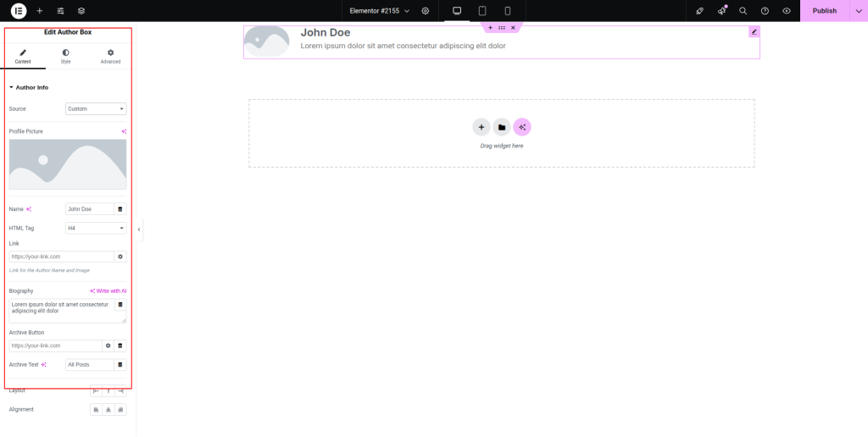Screen dimensions: 868x437
Task: Click the drag handle dots on container
Action: click(502, 28)
